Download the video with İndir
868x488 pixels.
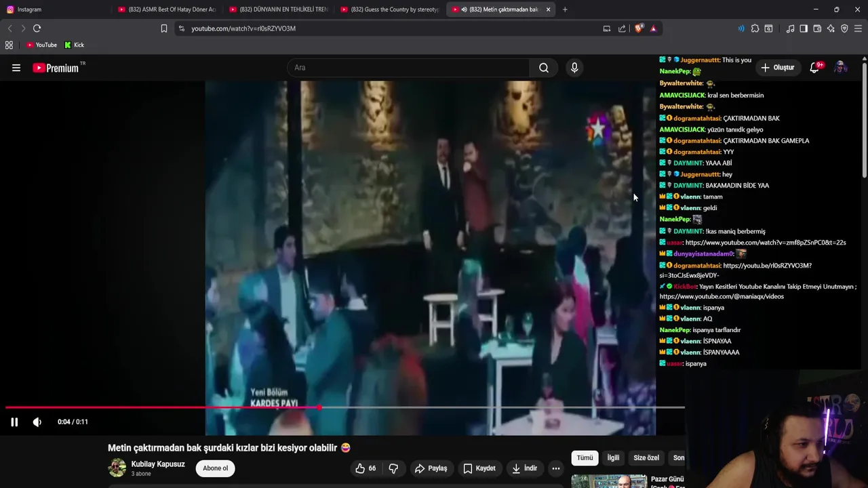coord(525,468)
